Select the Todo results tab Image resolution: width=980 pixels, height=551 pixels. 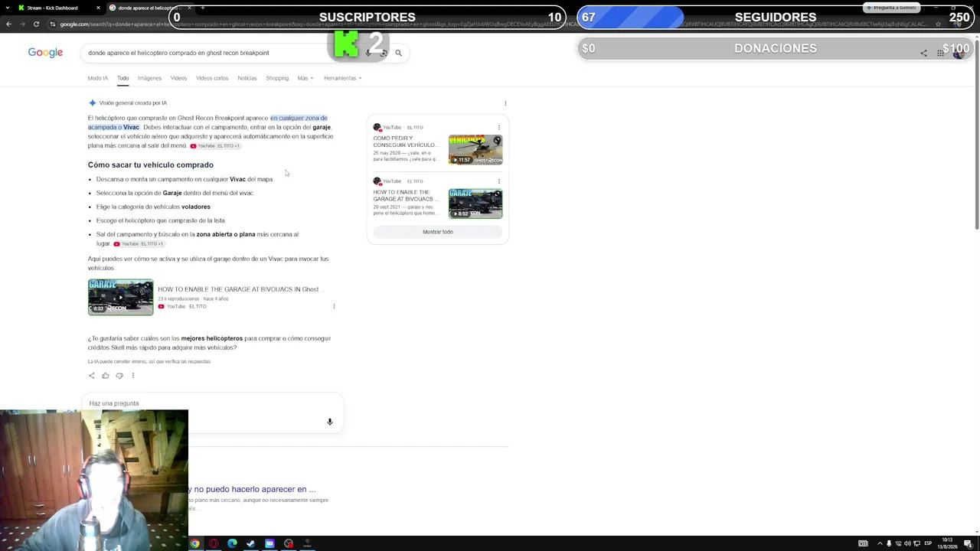click(x=122, y=78)
